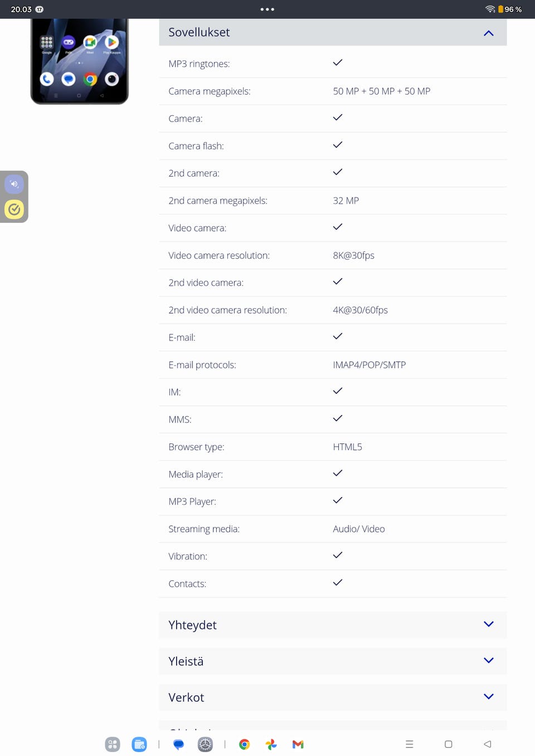Expand the Yhteydet section
Screen dimensions: 535x756
[488, 625]
